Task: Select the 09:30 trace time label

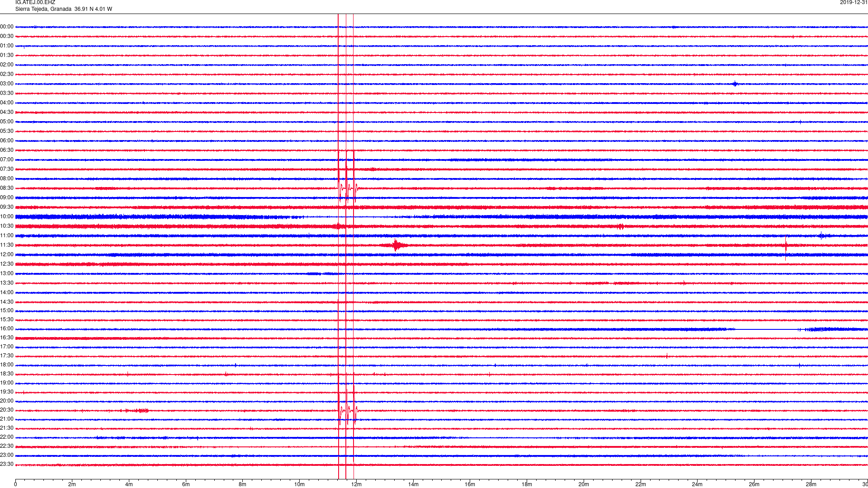Action: 7,207
